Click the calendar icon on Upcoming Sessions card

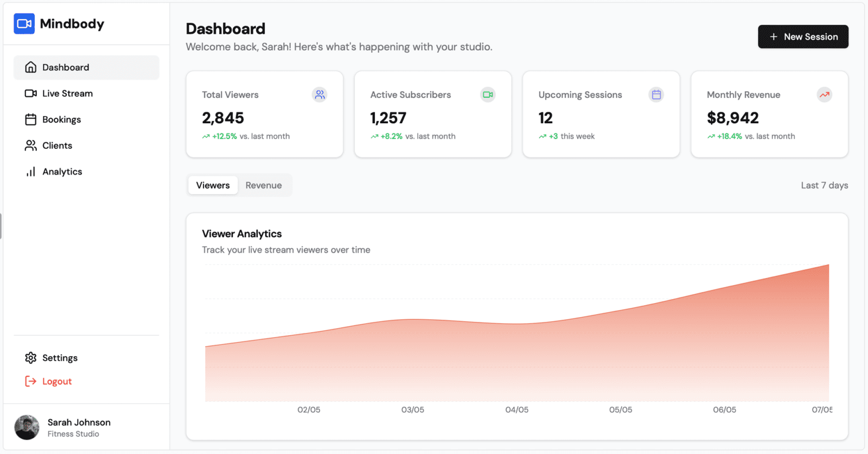click(656, 94)
